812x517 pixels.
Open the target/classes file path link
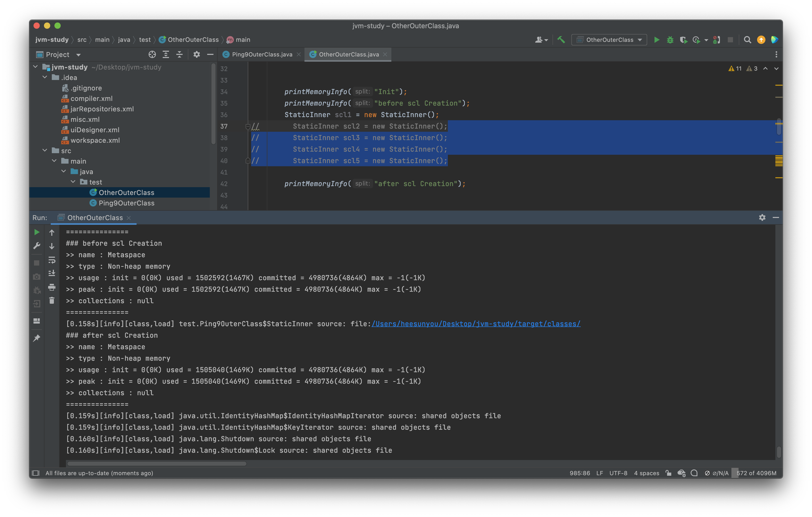coord(476,324)
